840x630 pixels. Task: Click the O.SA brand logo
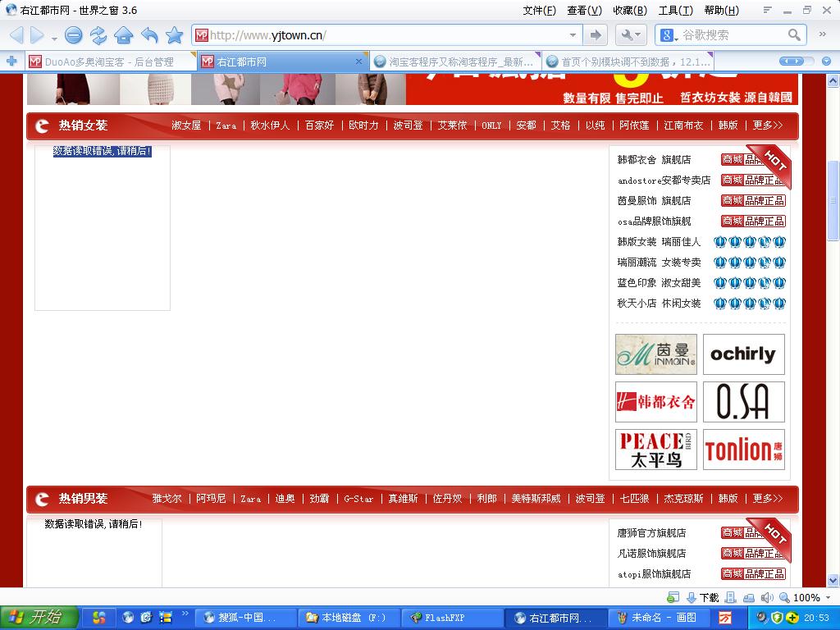[743, 402]
